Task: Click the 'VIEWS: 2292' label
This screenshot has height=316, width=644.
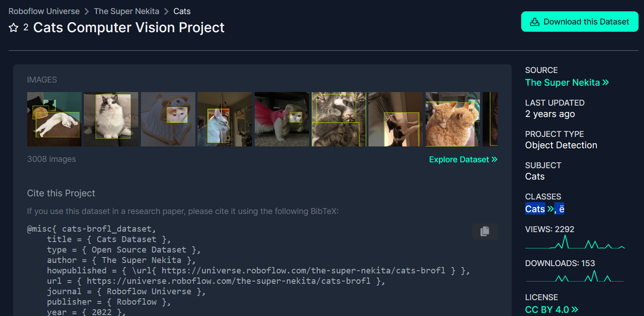Action: pyautogui.click(x=550, y=229)
